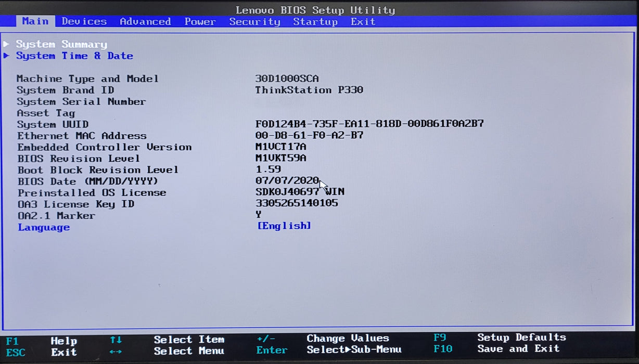The image size is (639, 364).
Task: Open the Devices menu tab
Action: 84,21
